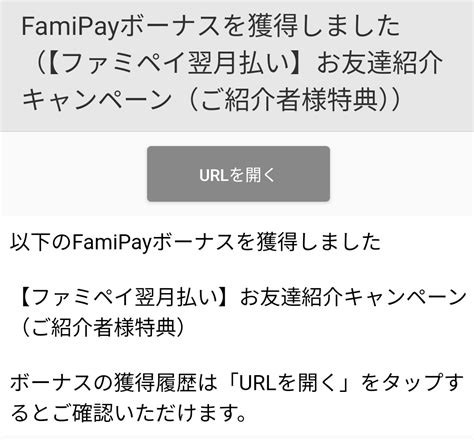Click ボーナスの獲得履歴は at start of paragraph

point(113,383)
